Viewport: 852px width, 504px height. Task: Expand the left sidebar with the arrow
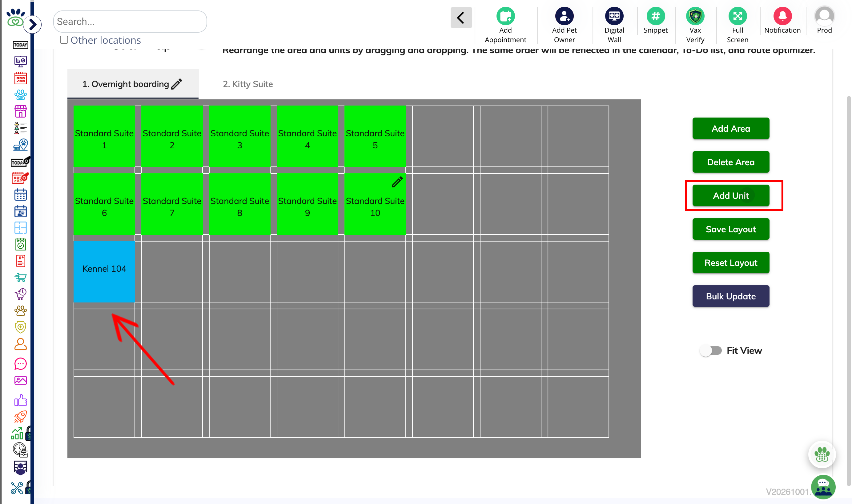tap(33, 24)
